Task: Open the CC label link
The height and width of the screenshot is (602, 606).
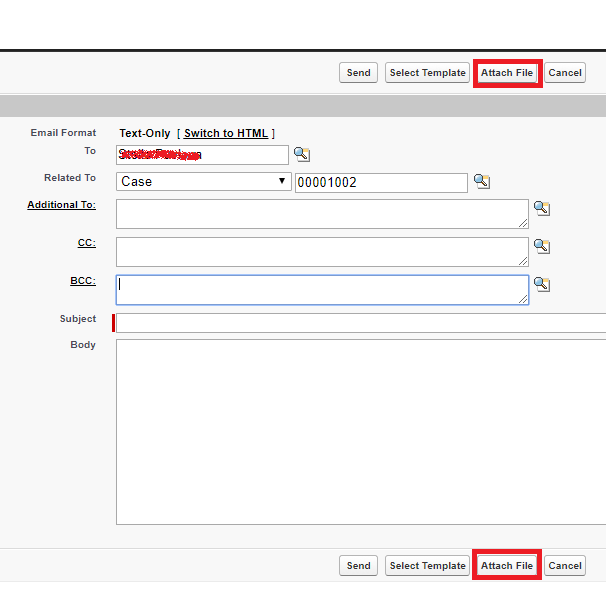Action: [87, 243]
